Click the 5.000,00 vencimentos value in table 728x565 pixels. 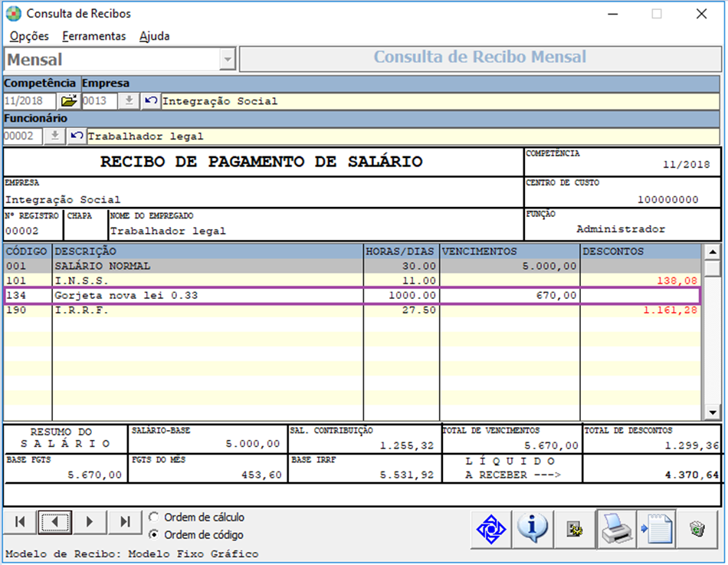pyautogui.click(x=549, y=266)
